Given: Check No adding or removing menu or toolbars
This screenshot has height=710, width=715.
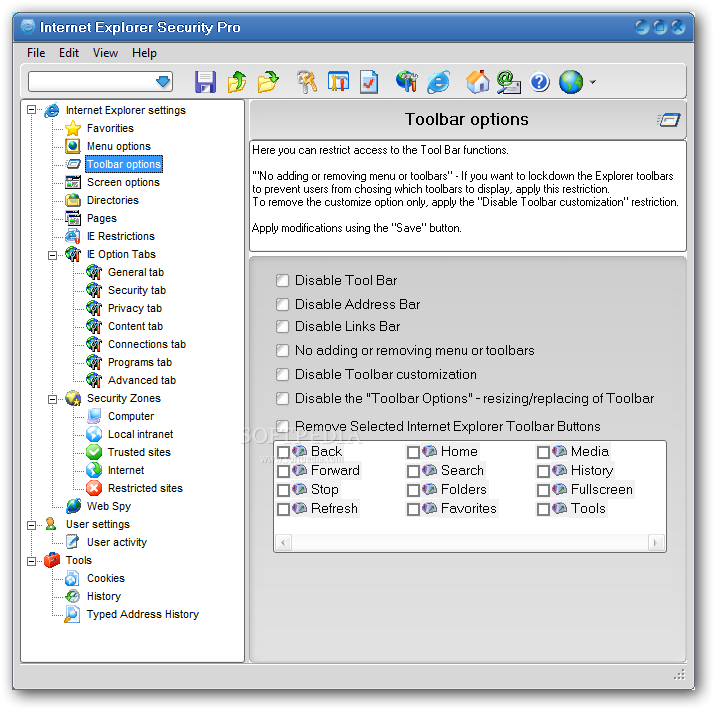Looking at the screenshot, I should 282,351.
